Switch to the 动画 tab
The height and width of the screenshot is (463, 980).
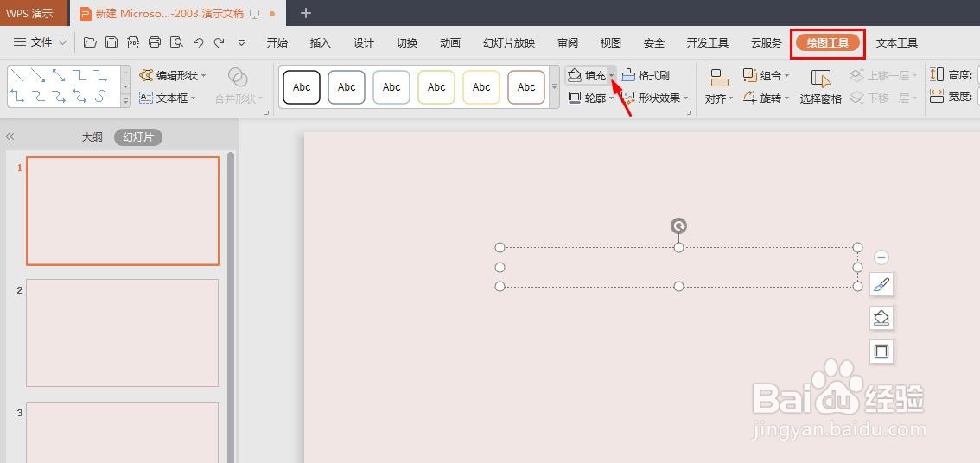(x=450, y=42)
